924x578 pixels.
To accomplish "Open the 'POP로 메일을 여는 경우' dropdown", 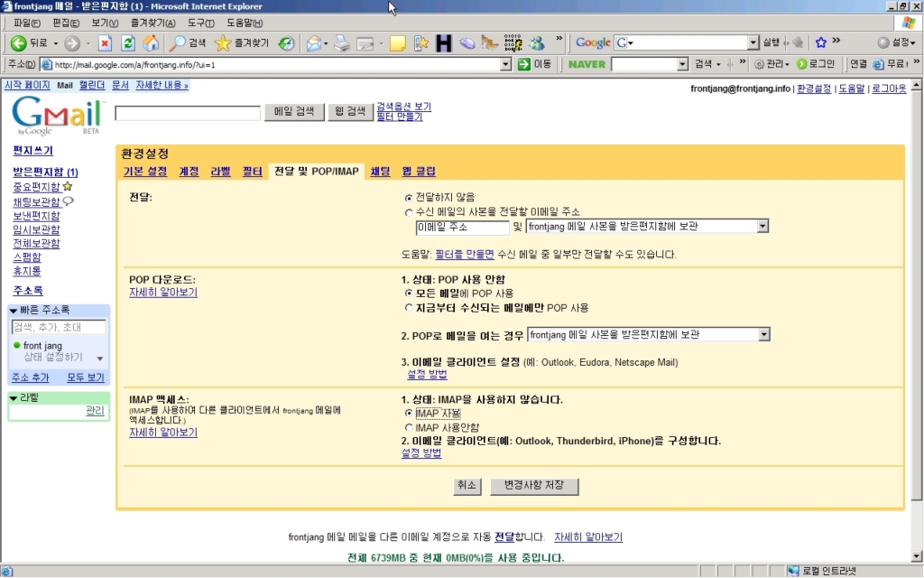I will click(x=648, y=335).
